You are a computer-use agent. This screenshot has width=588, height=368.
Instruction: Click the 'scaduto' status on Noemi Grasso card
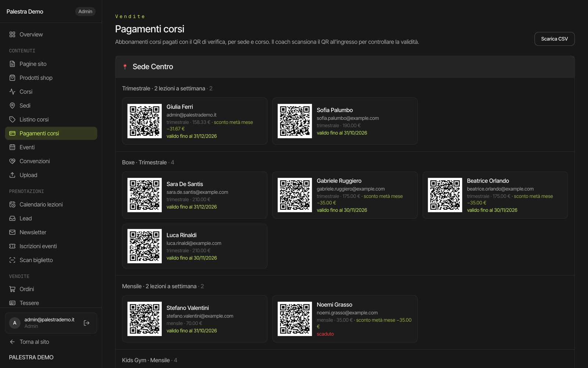[x=325, y=334]
